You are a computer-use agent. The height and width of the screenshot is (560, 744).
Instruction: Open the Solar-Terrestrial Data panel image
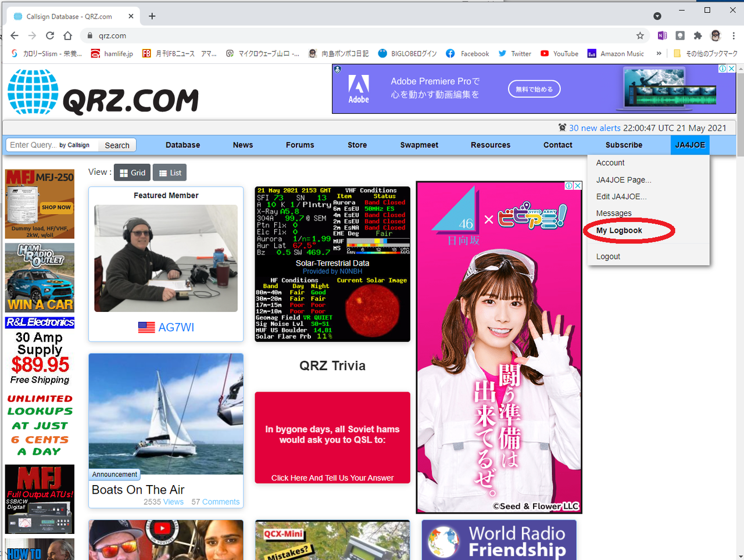click(x=332, y=264)
